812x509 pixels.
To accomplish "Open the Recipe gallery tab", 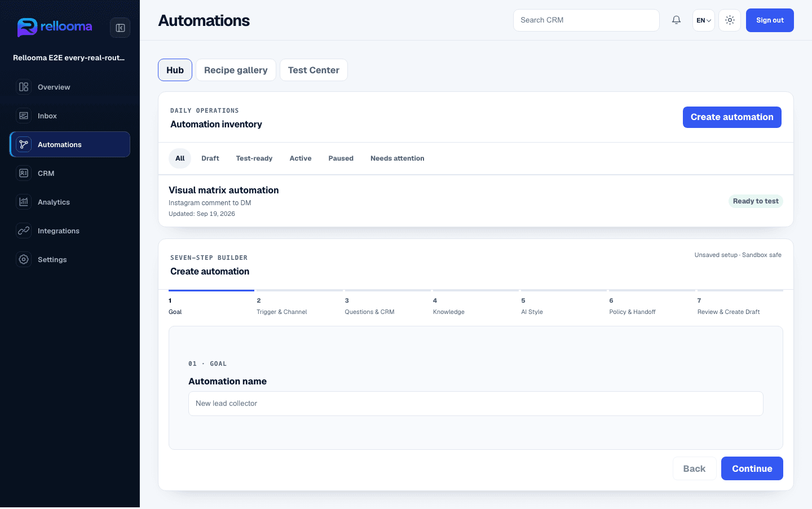I will click(236, 70).
